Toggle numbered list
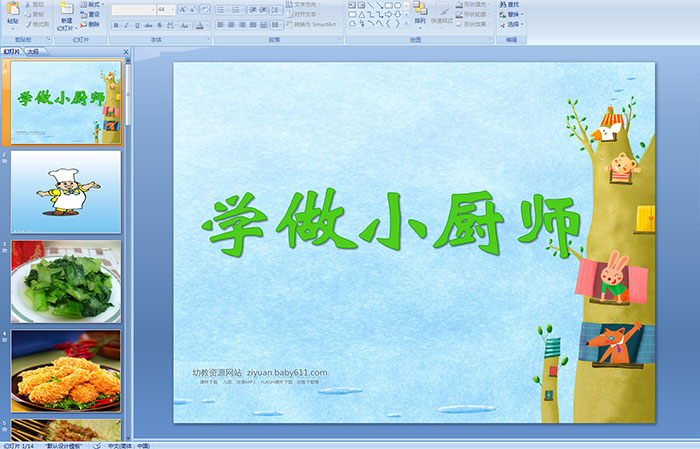This screenshot has height=449, width=700. pyautogui.click(x=238, y=9)
